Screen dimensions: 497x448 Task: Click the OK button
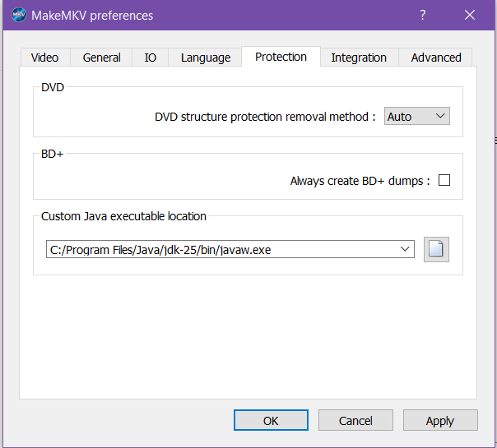point(271,420)
